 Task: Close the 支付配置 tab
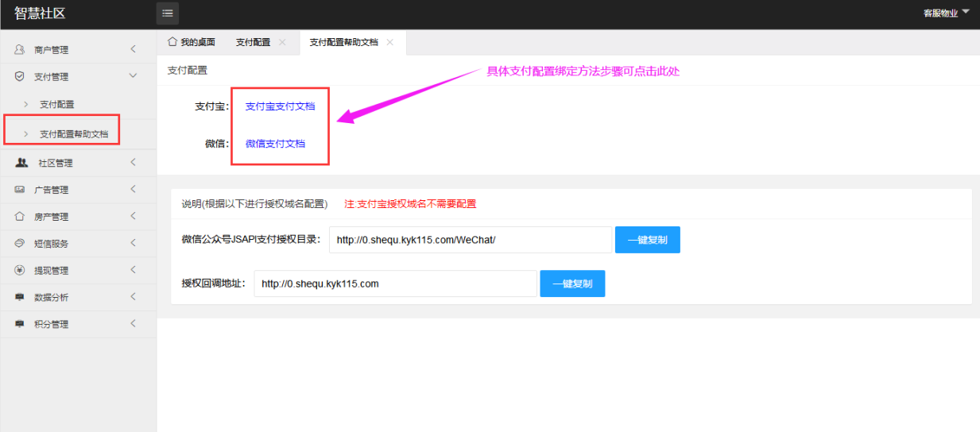(x=282, y=43)
